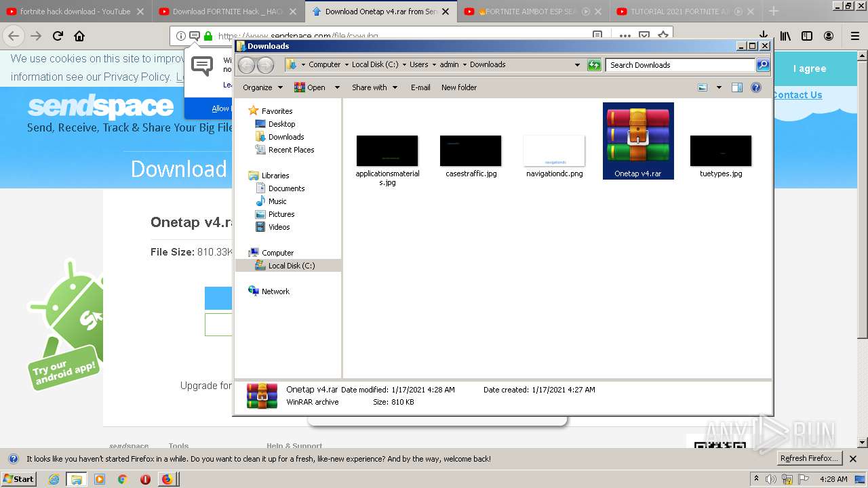Select the Pictures library
Viewport: 868px width, 488px height.
coord(281,214)
